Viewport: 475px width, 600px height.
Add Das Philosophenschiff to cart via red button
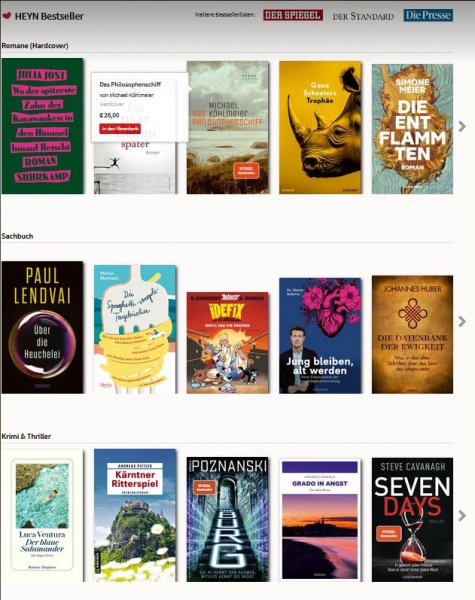click(x=120, y=129)
